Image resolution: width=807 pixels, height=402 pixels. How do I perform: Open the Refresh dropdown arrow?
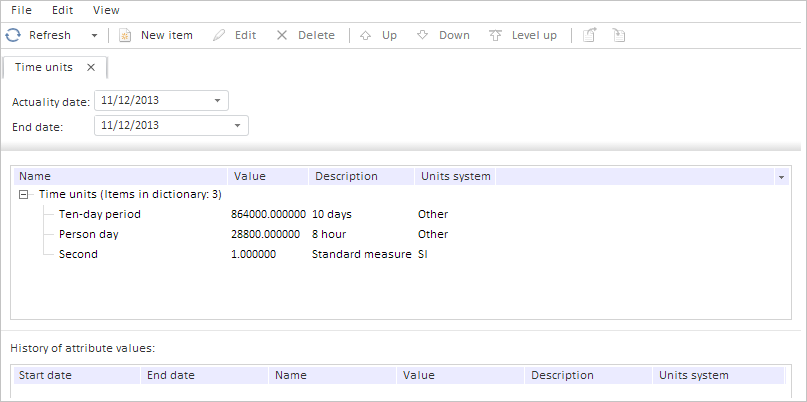point(94,35)
